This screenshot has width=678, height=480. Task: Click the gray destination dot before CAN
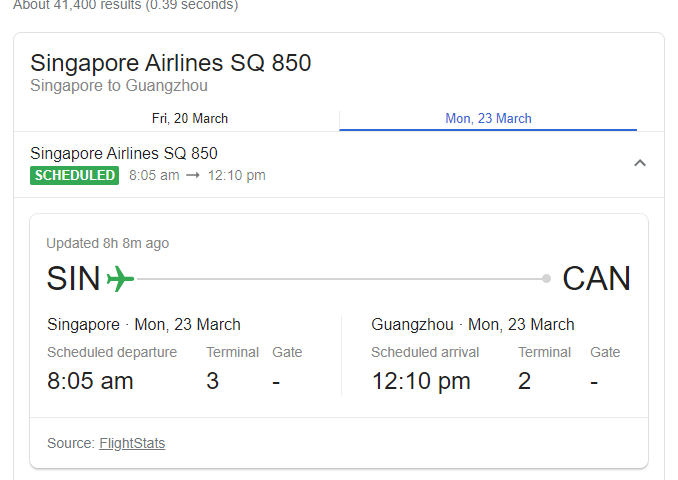(546, 279)
